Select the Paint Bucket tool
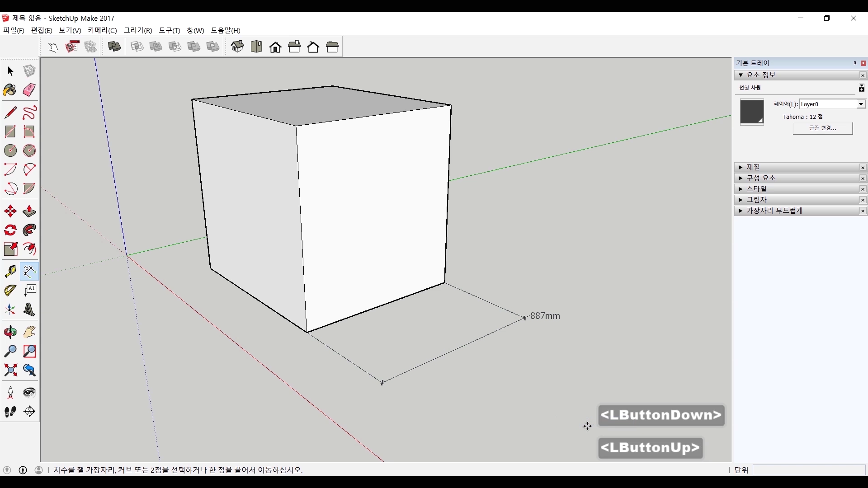Screen dimensions: 868x488 pos(10,90)
